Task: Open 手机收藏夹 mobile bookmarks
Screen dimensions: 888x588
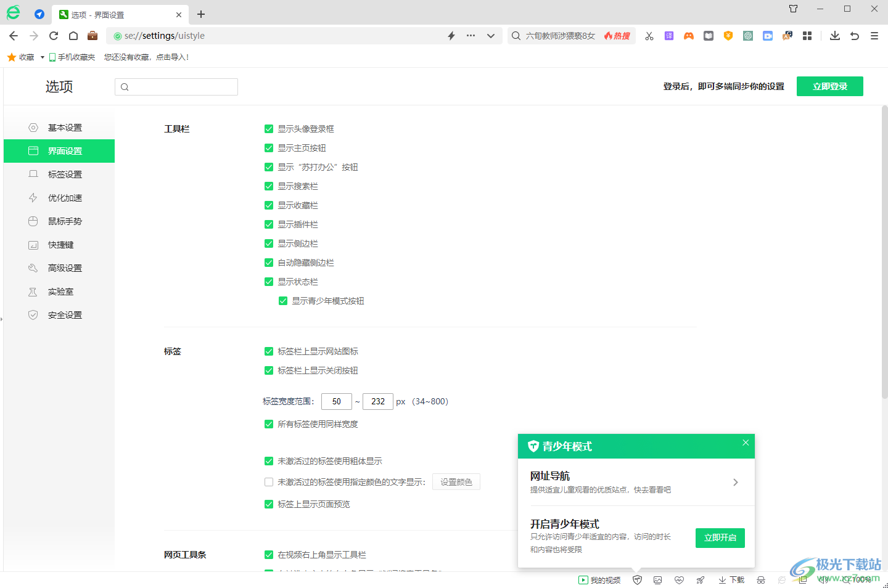Action: coord(72,57)
